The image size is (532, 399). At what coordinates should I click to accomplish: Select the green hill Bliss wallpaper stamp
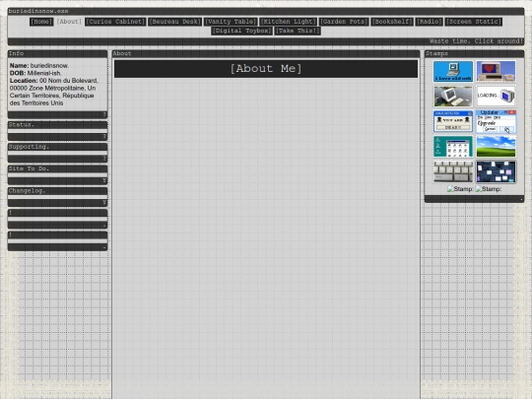pyautogui.click(x=496, y=147)
